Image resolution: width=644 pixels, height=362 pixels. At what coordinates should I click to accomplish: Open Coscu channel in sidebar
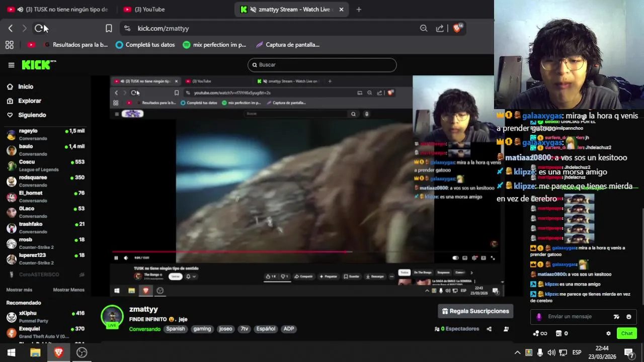click(x=45, y=165)
